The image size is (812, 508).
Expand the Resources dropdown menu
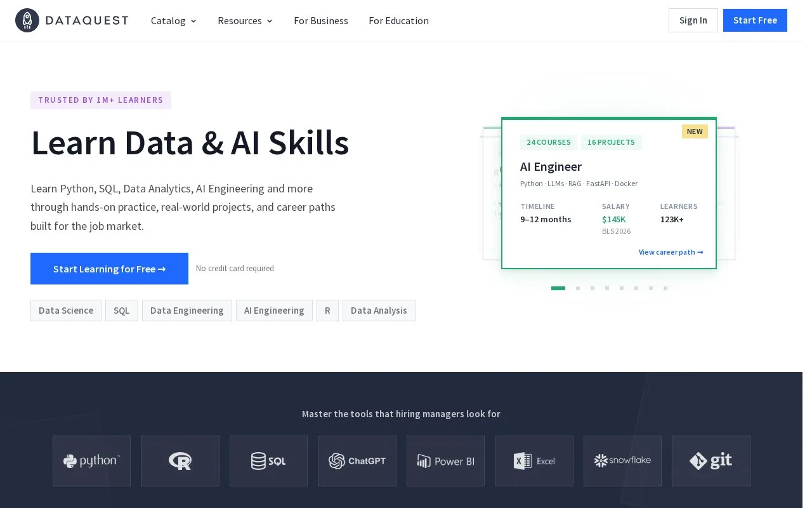tap(246, 20)
